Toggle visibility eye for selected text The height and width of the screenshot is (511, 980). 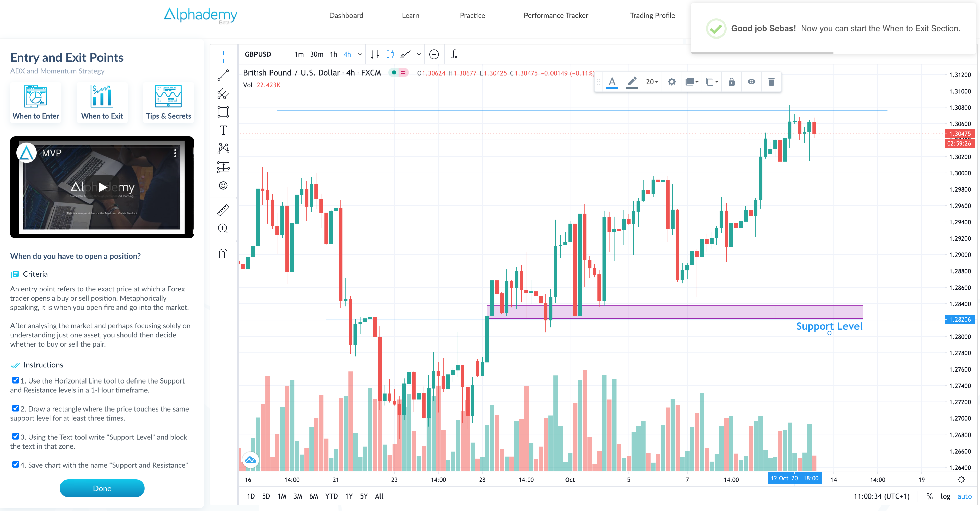pyautogui.click(x=751, y=82)
